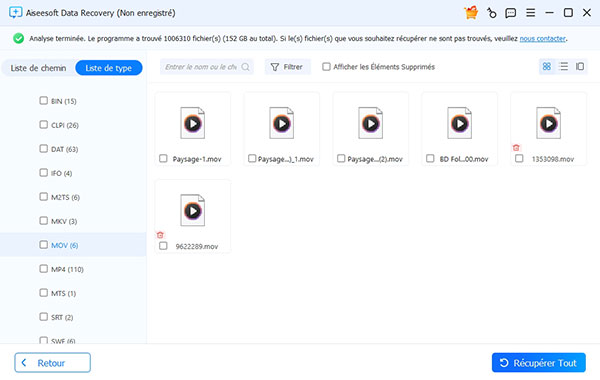Click the 1353098.mov file icon
The width and height of the screenshot is (600, 380).
(548, 123)
